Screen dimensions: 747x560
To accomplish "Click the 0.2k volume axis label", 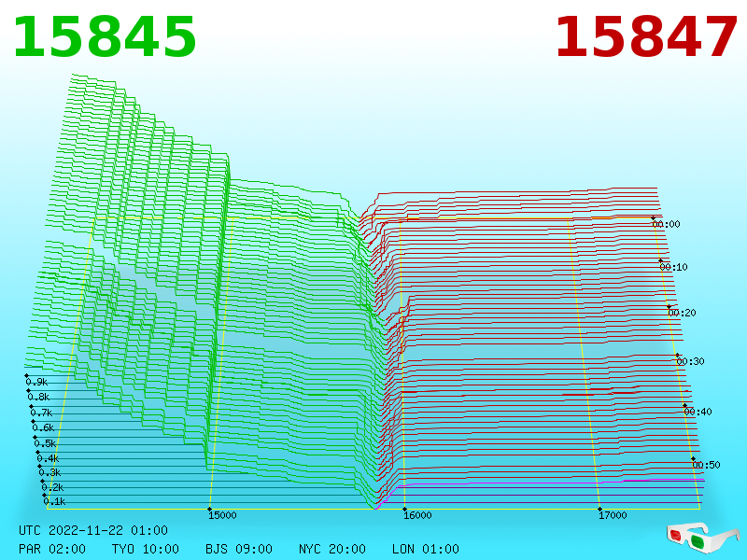I will 52,487.
